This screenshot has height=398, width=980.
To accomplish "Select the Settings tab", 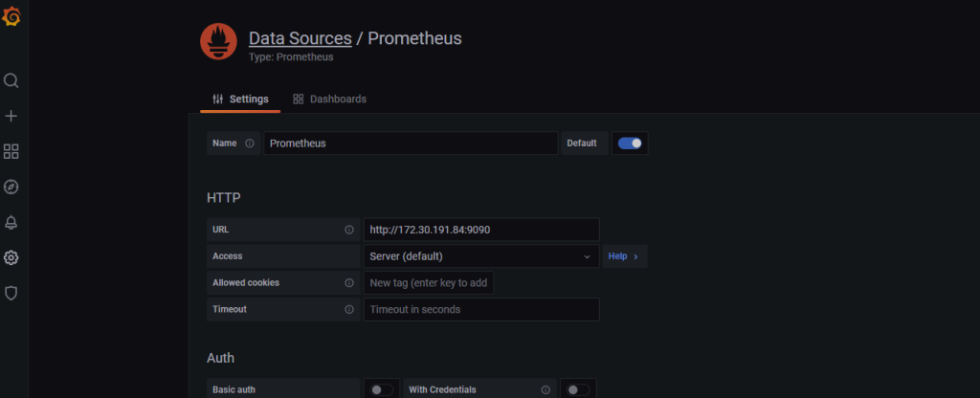I will coord(240,99).
